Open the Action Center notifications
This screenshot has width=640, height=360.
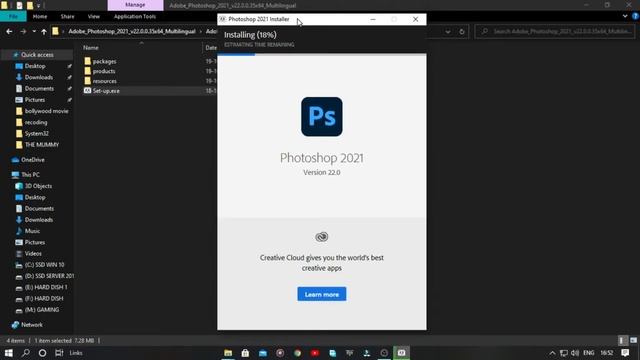(625, 353)
